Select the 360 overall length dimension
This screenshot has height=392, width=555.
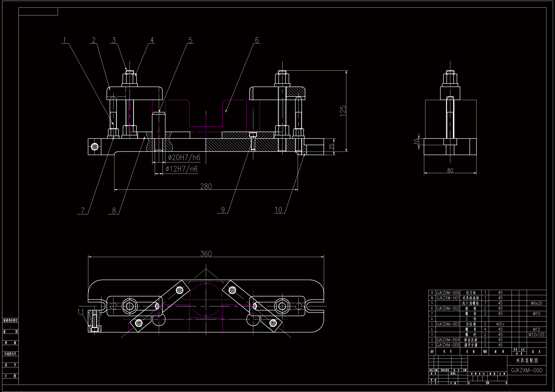point(206,254)
